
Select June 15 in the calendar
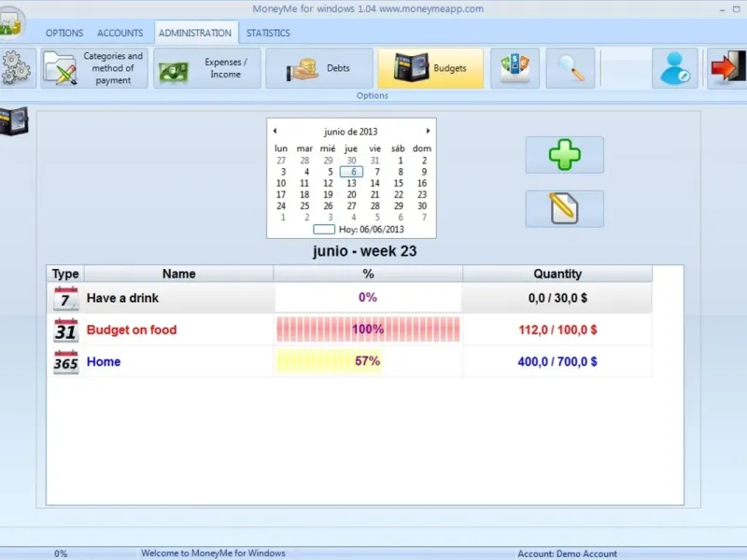pos(399,183)
